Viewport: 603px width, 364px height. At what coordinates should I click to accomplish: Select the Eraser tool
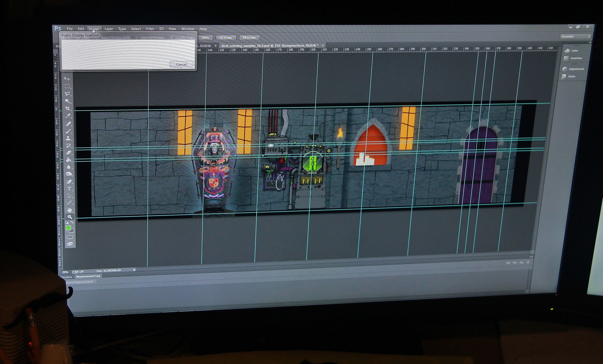[x=69, y=152]
